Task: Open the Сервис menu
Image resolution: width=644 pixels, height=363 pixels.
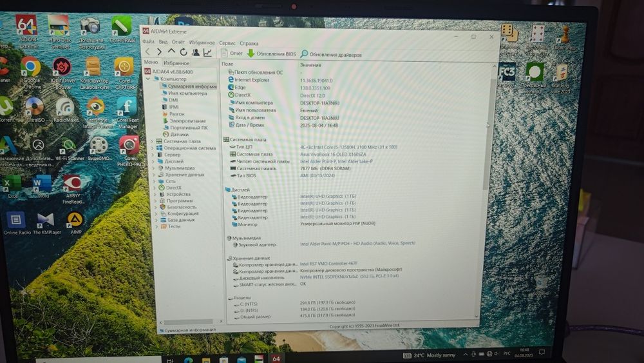Action: click(227, 43)
